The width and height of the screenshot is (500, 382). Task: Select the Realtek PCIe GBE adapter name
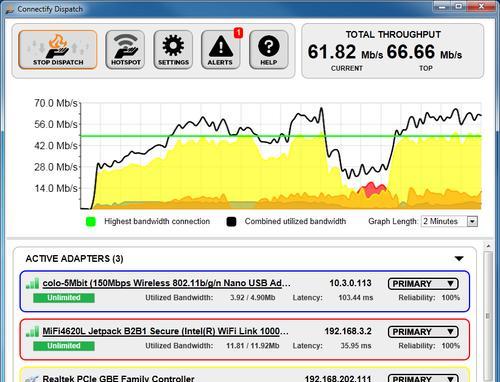point(118,378)
